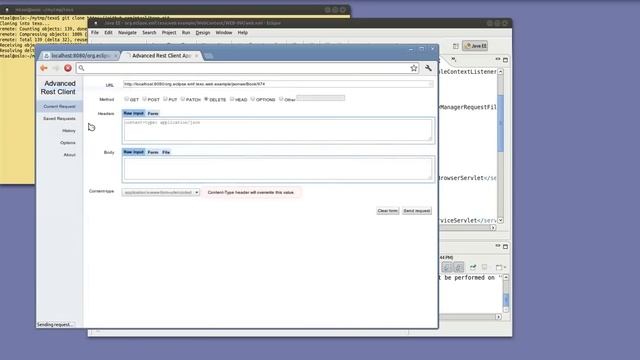Select Body Form tab
640x360 pixels.
(x=153, y=152)
